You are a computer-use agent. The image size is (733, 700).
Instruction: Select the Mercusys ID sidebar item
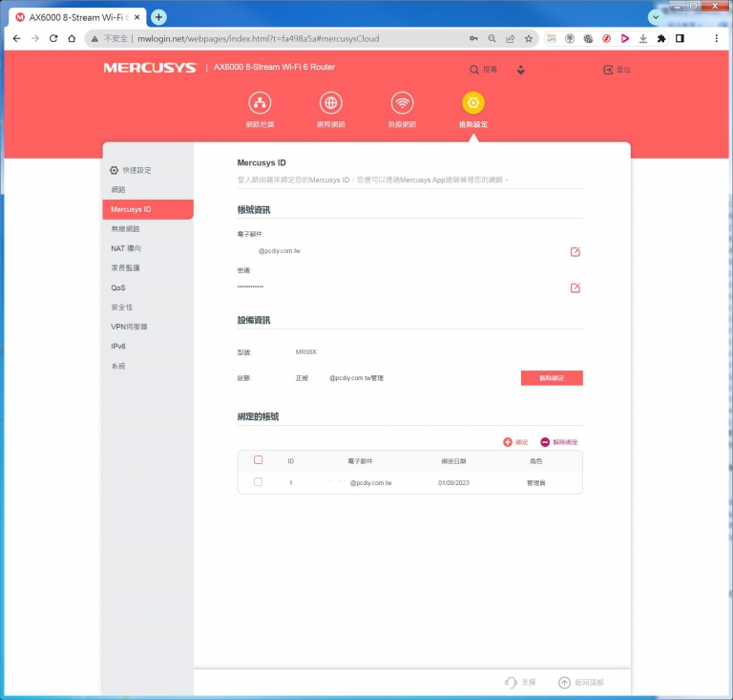pos(148,209)
